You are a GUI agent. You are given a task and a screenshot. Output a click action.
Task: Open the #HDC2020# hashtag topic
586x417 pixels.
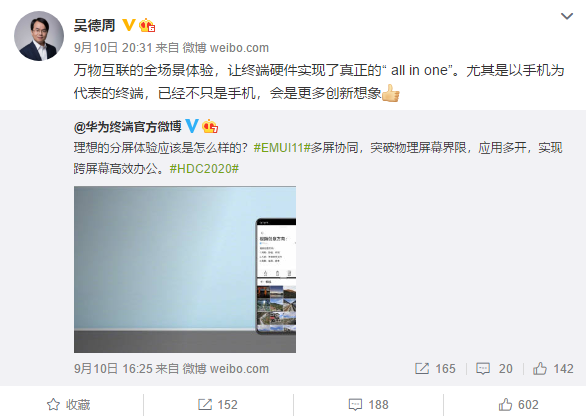(204, 169)
